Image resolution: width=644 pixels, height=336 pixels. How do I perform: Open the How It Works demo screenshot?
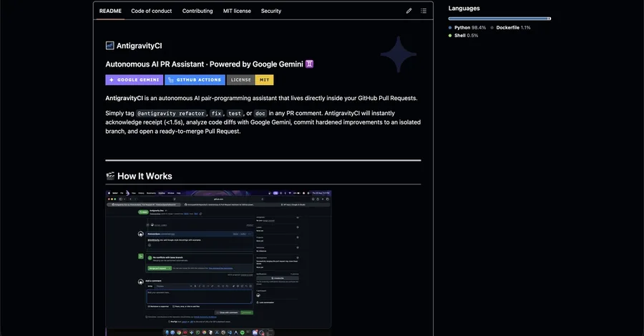pos(218,262)
